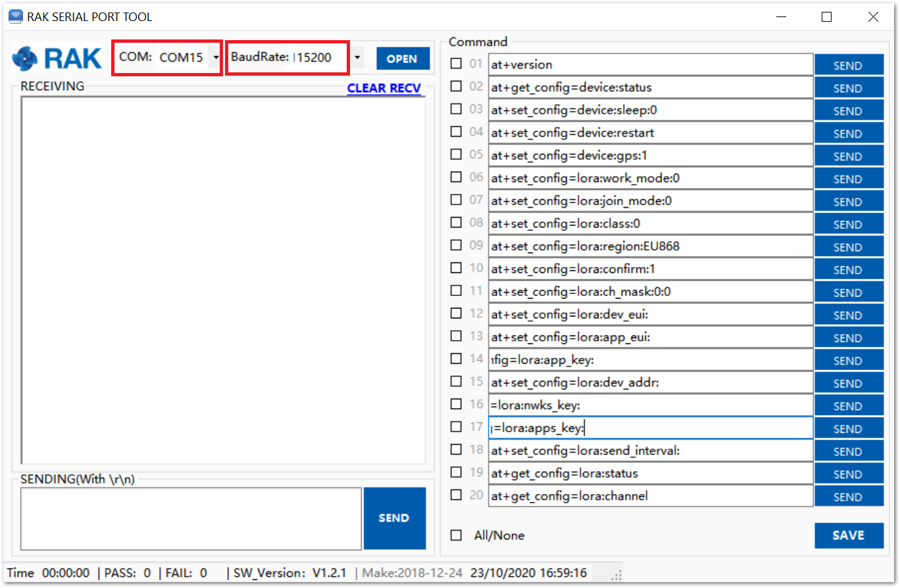
Task: Check the box for command 14
Action: [456, 358]
